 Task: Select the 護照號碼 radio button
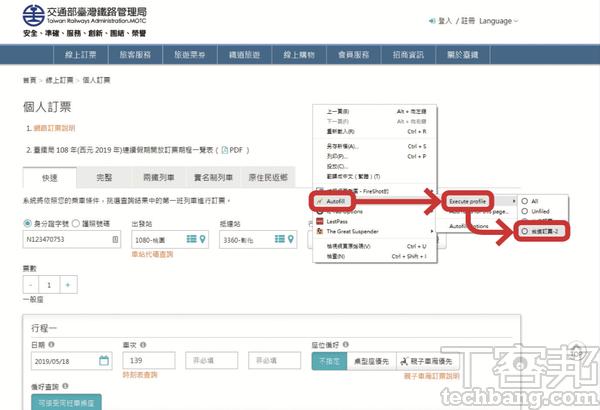click(76, 223)
